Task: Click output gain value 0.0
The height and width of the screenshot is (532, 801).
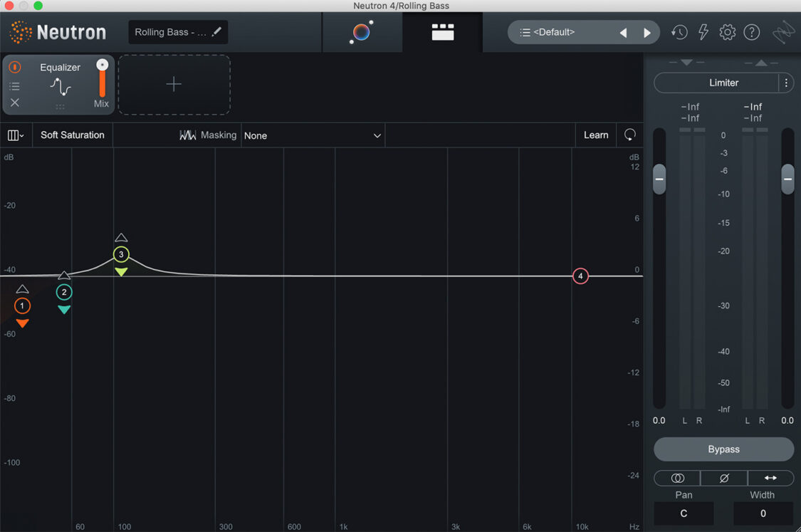Action: 787,421
